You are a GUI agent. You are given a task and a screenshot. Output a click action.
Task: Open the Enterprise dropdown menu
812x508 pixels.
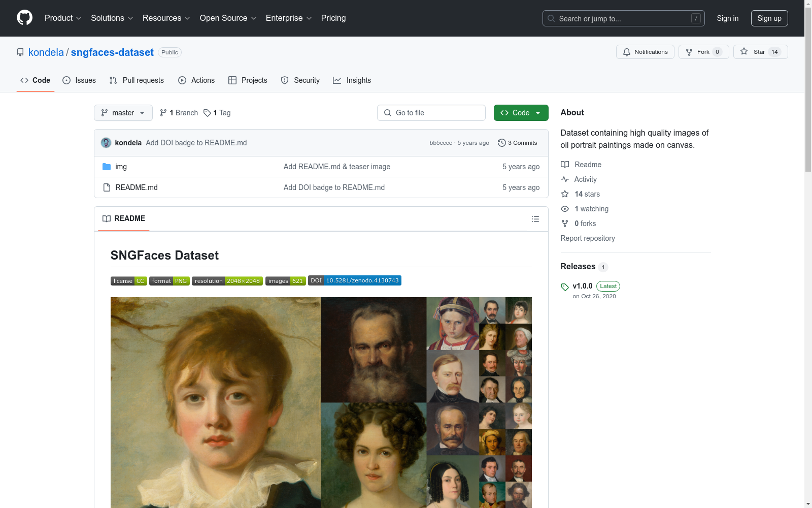[x=289, y=18]
